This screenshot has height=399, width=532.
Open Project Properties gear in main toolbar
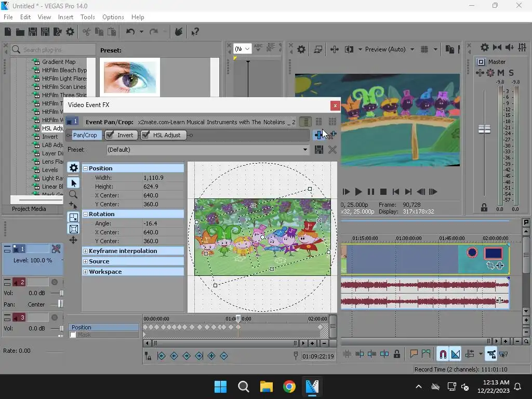tap(70, 32)
